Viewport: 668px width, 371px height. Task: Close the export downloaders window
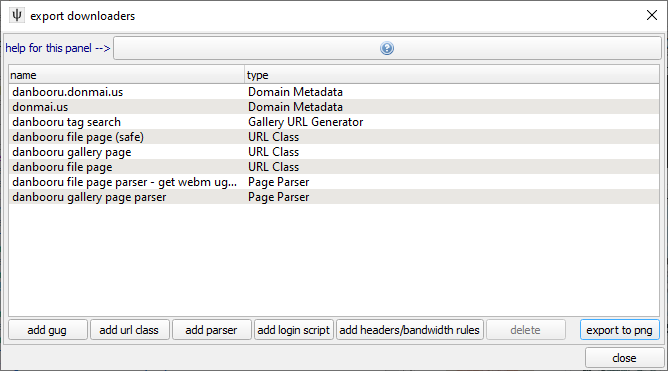pos(651,16)
